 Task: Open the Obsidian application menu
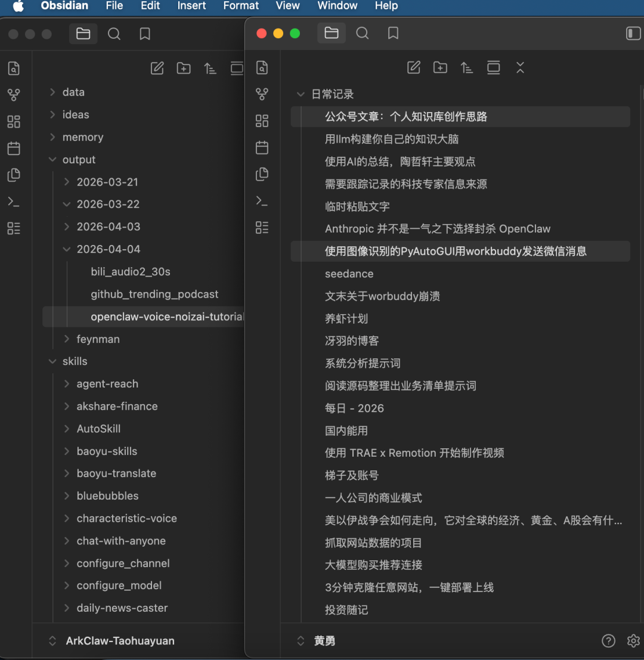coord(64,6)
